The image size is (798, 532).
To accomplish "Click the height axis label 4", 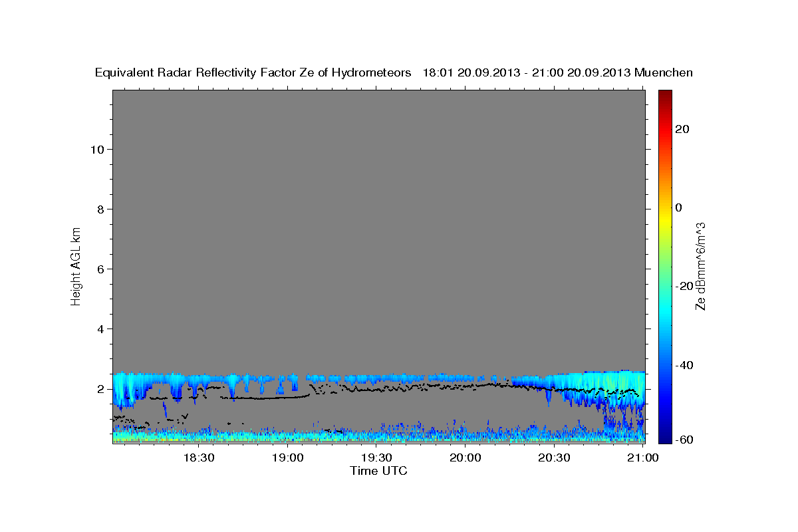I will click(x=101, y=329).
